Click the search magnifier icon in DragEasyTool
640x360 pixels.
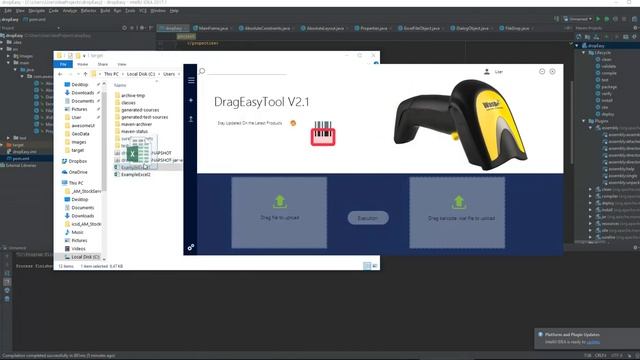tap(202, 71)
